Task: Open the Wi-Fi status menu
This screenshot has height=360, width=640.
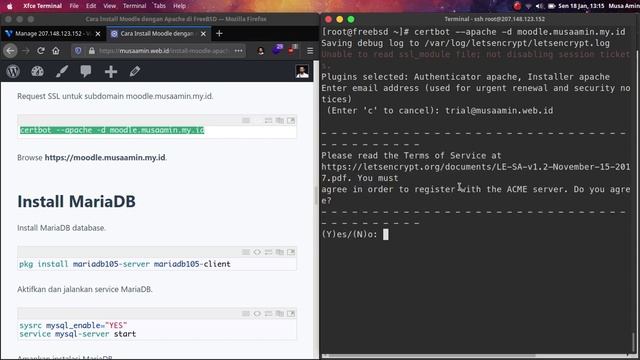Action: pyautogui.click(x=529, y=6)
